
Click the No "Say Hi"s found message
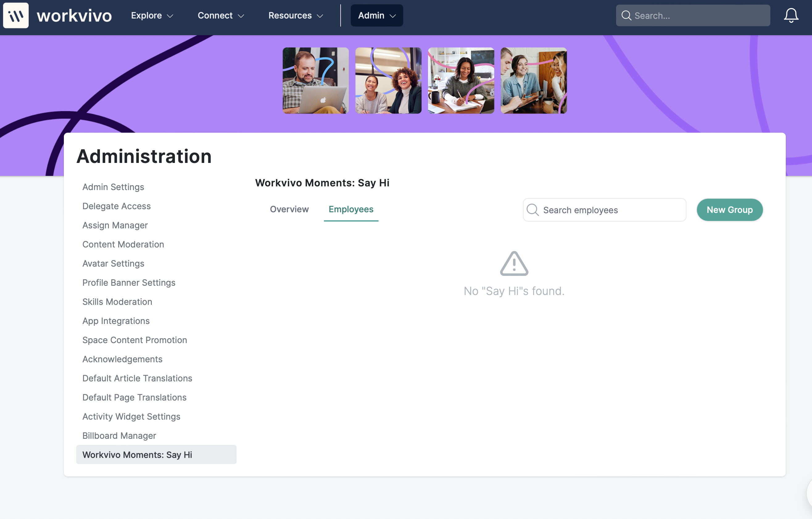514,291
